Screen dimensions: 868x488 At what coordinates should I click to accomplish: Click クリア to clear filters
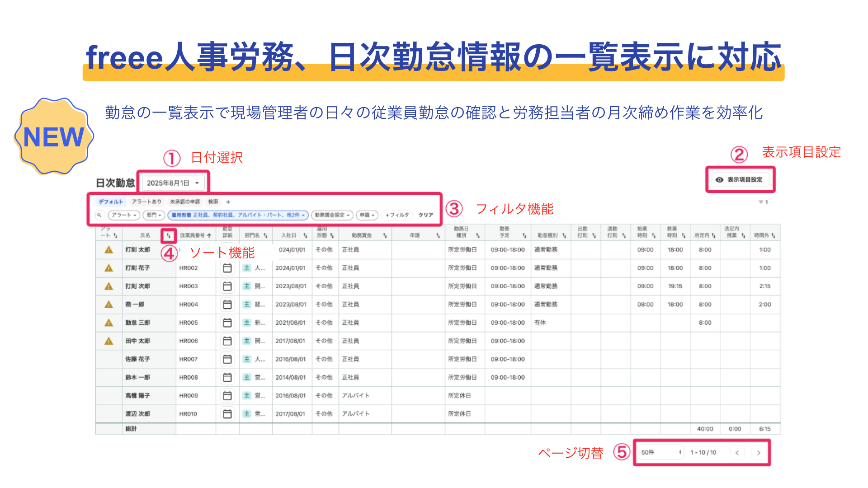point(425,215)
